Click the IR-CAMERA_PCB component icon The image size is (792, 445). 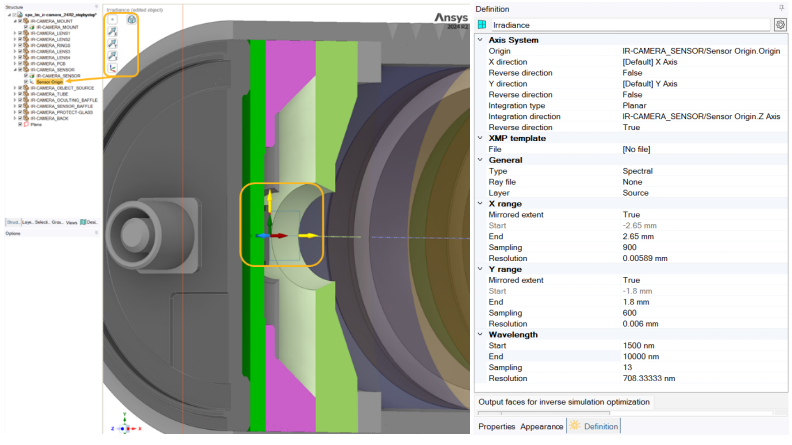26,64
